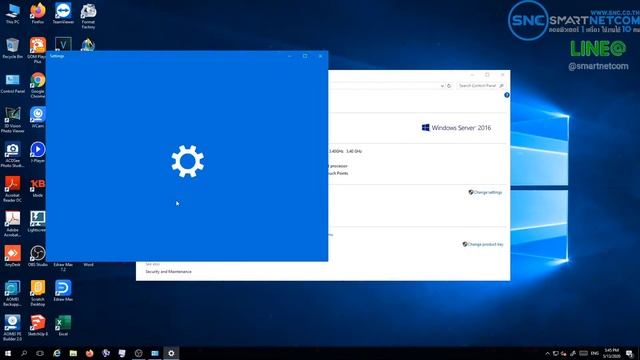Open the Windows Start menu

(8, 353)
